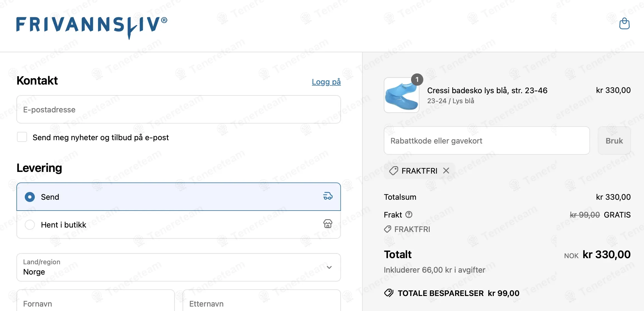Click the Totalsum label
Viewport: 644px width, 311px height.
tap(400, 197)
